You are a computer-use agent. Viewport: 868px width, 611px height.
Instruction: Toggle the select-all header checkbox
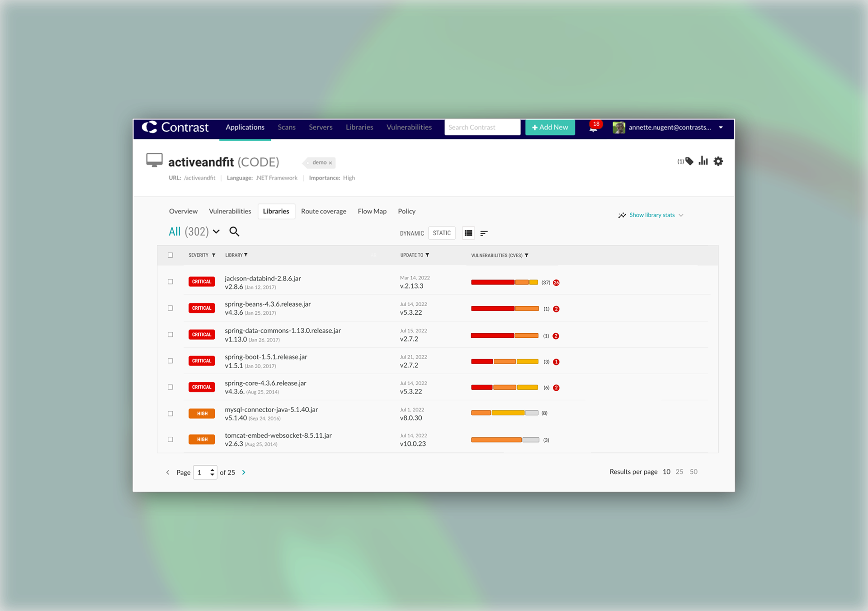pyautogui.click(x=170, y=255)
